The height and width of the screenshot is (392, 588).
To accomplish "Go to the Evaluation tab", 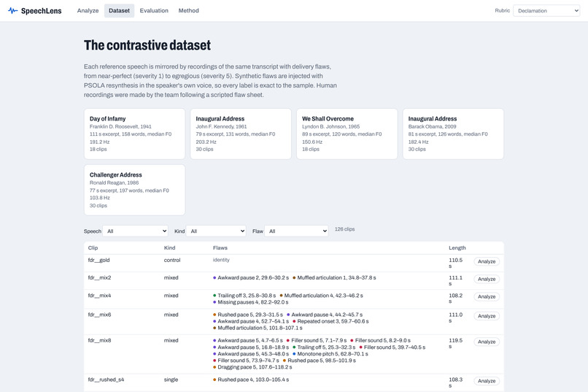I will point(154,10).
